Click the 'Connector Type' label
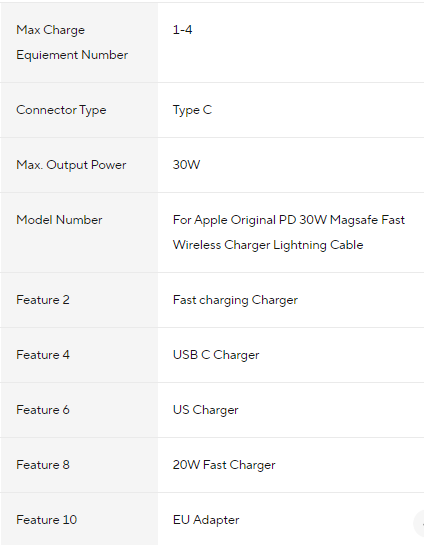Image resolution: width=424 pixels, height=545 pixels. 61,110
